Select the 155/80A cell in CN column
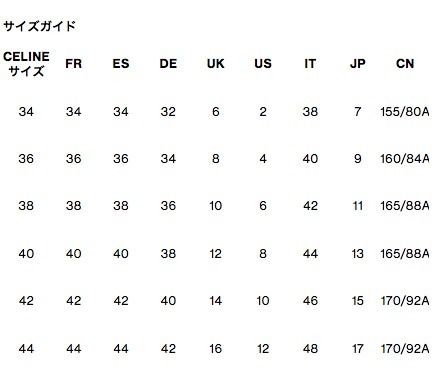This screenshot has height=378, width=443. pyautogui.click(x=405, y=112)
